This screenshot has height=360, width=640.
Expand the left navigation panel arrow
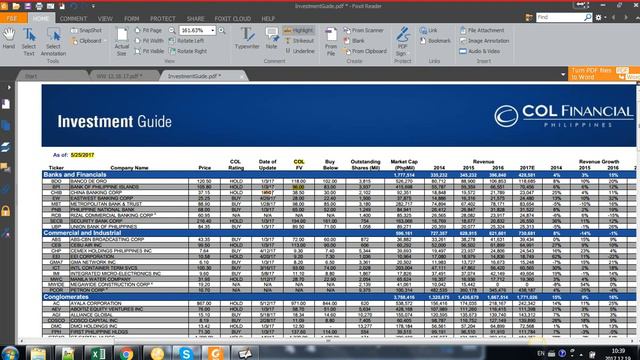pyautogui.click(x=9, y=87)
